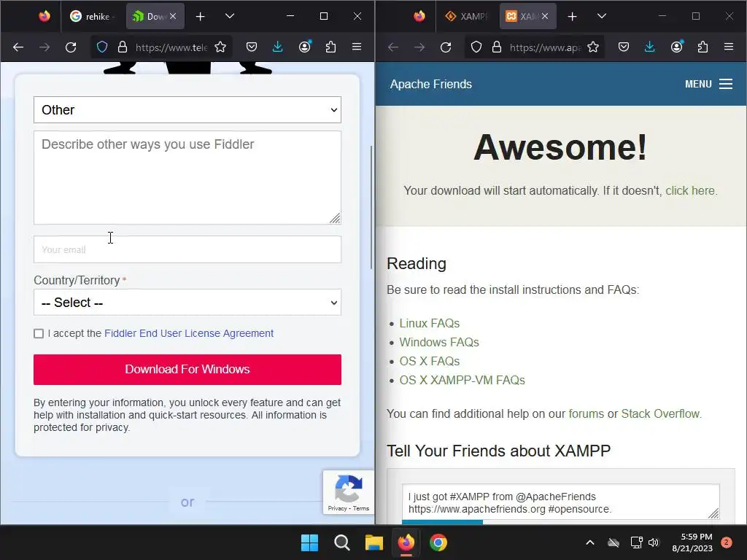Visit the Stack Overflow link

click(x=660, y=414)
